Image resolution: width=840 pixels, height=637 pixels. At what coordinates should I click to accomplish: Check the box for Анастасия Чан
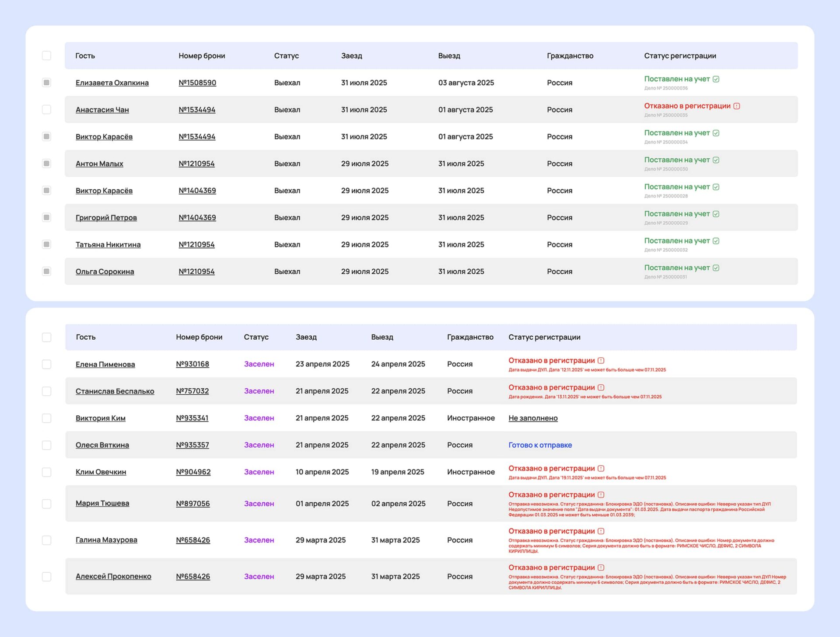click(46, 109)
